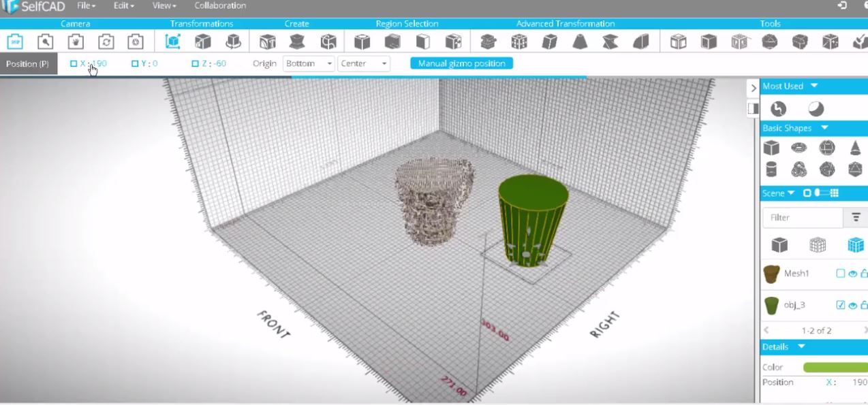The height and width of the screenshot is (405, 868).
Task: Hide Mesh1 with its visibility eye icon
Action: click(852, 273)
